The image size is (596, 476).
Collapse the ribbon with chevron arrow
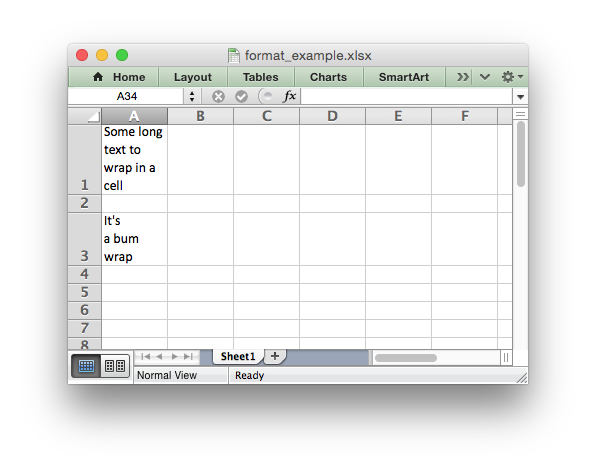tap(485, 77)
